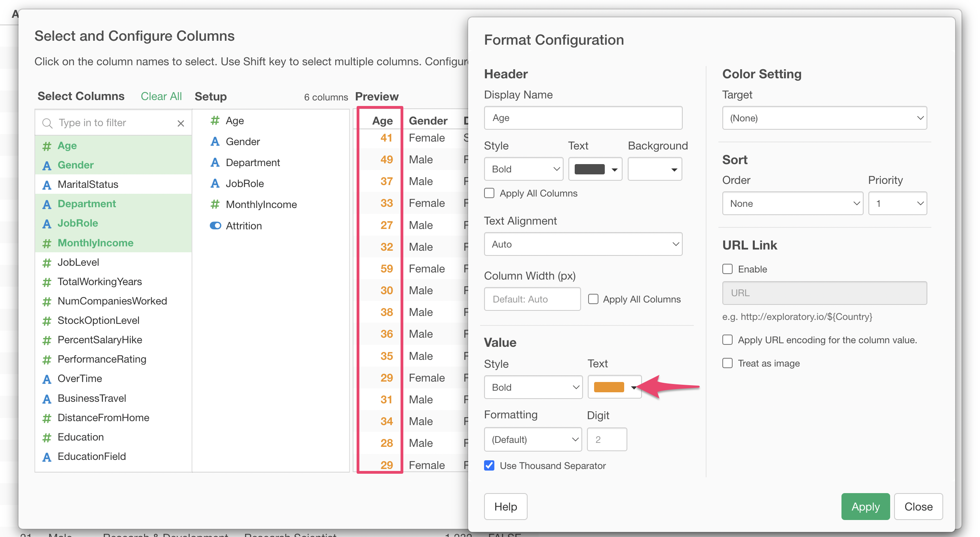980x537 pixels.
Task: Uncheck Use Thousand Separator
Action: click(x=489, y=465)
